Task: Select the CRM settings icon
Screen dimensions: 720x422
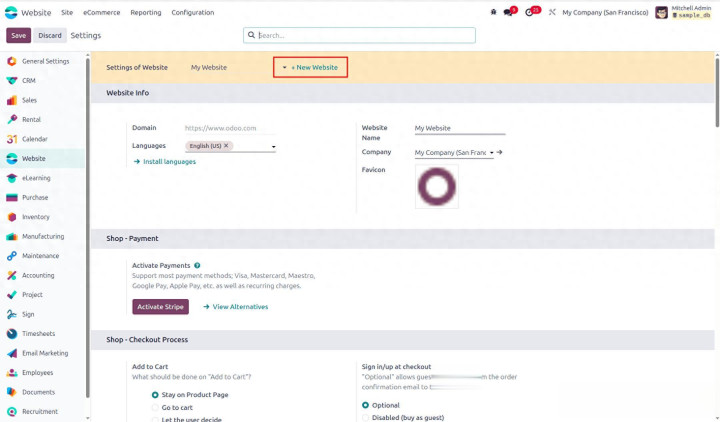Action: [x=12, y=80]
